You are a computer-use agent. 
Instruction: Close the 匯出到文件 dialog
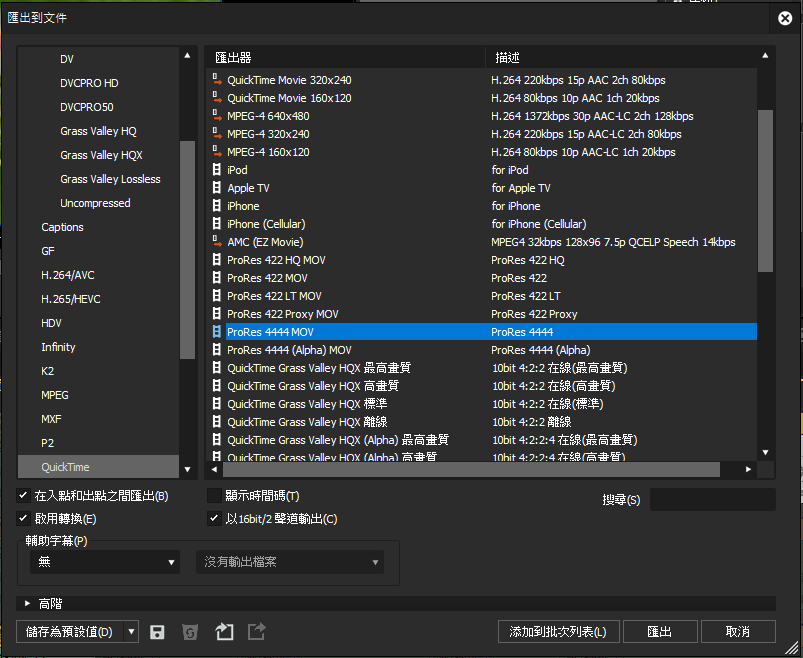pos(785,18)
